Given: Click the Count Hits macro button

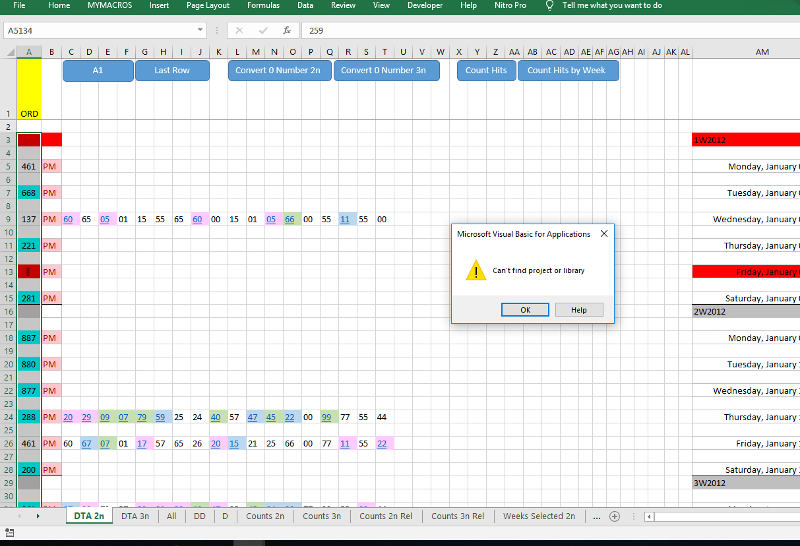Looking at the screenshot, I should [486, 70].
